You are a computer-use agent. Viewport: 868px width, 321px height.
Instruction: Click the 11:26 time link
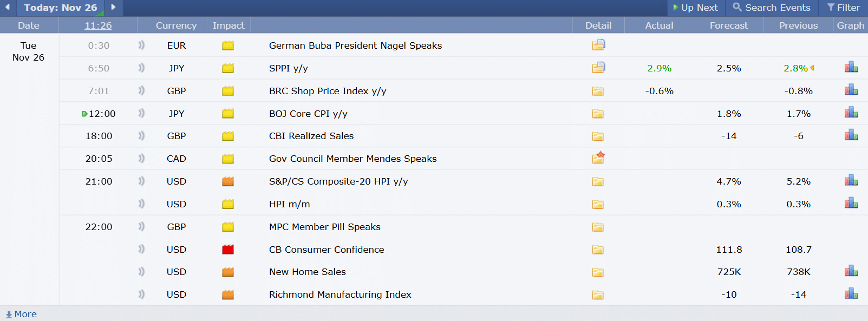(98, 25)
